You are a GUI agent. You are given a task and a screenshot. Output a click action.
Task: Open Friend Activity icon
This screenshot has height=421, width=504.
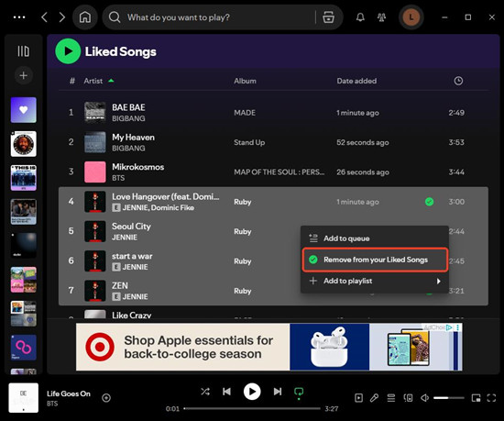(x=381, y=17)
